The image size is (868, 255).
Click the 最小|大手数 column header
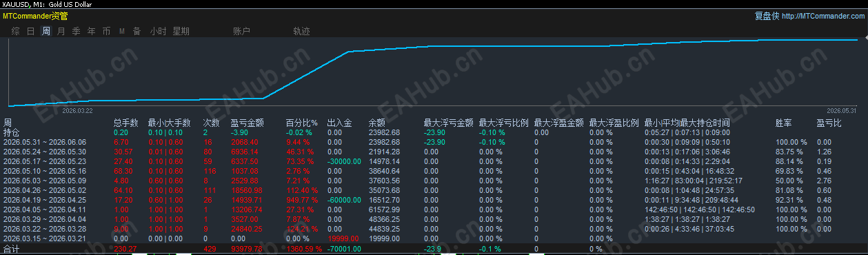tap(170, 123)
